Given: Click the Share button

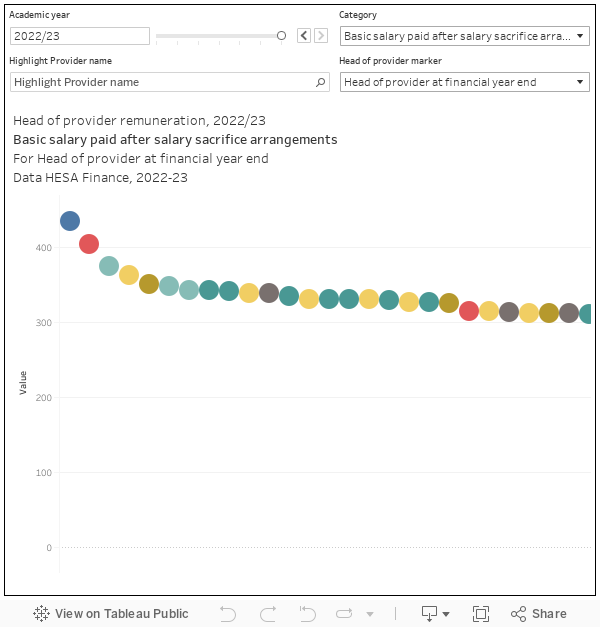Looking at the screenshot, I should point(538,614).
